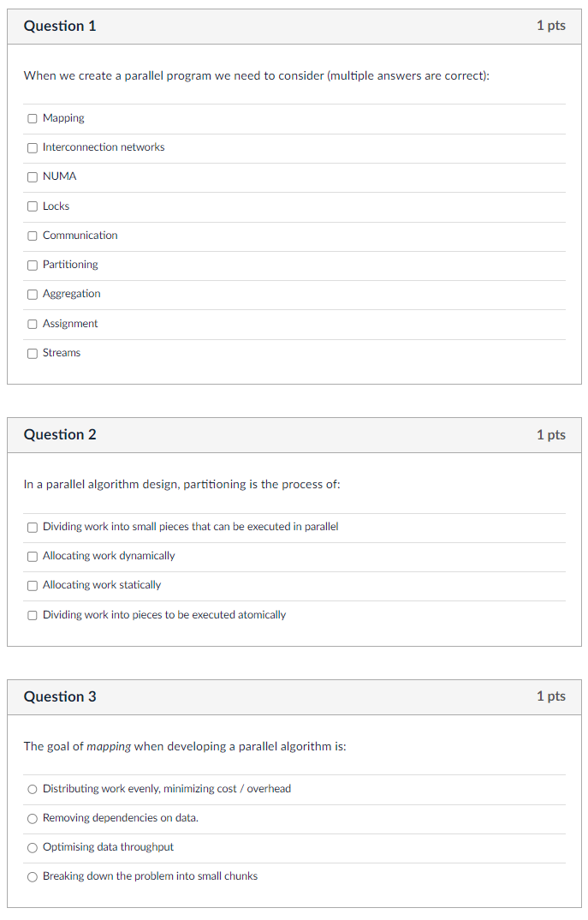Select the Communication answer
This screenshot has width=588, height=920.
pos(32,236)
